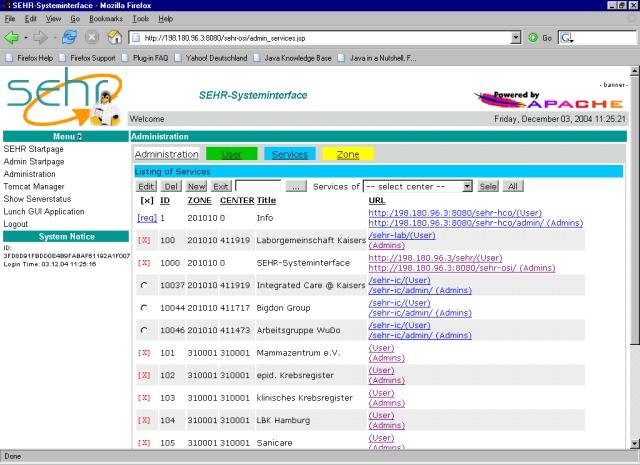640x465 pixels.
Task: Open the select center dropdown
Action: click(x=418, y=187)
